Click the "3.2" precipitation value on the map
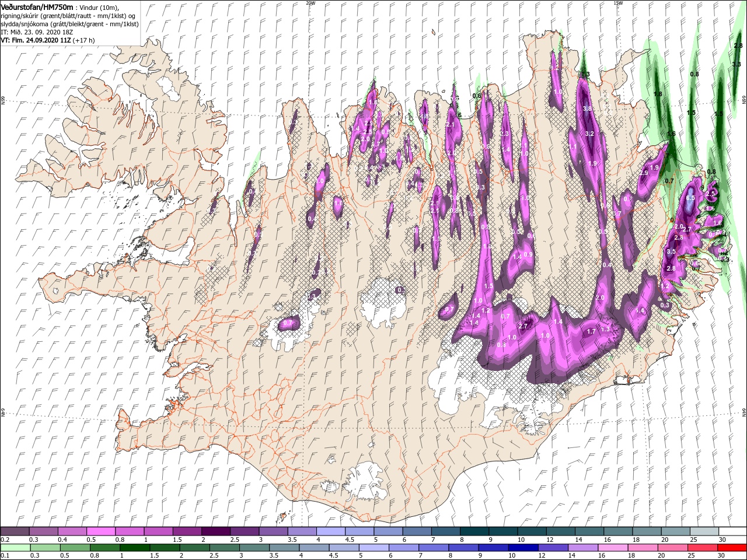Viewport: 747px width, 560px height. 589,134
